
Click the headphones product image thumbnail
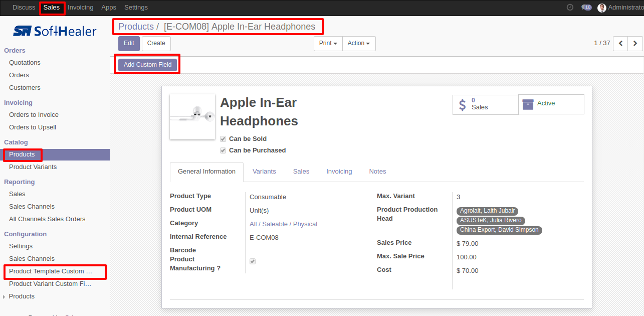click(x=192, y=117)
